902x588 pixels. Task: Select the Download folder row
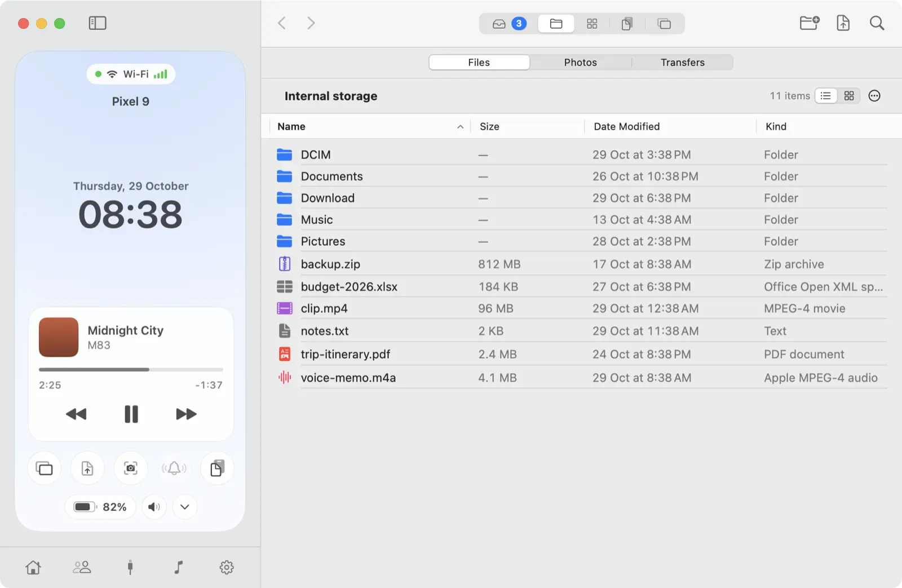[x=582, y=198]
